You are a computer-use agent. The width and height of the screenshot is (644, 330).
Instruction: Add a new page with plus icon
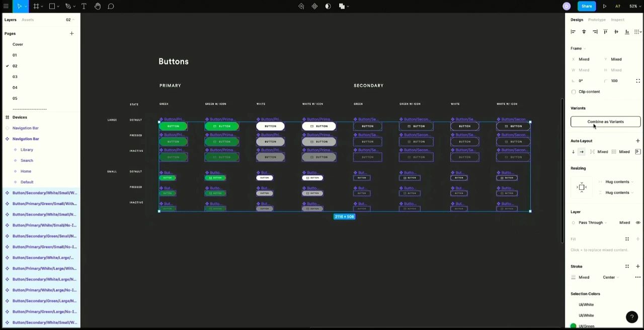71,33
